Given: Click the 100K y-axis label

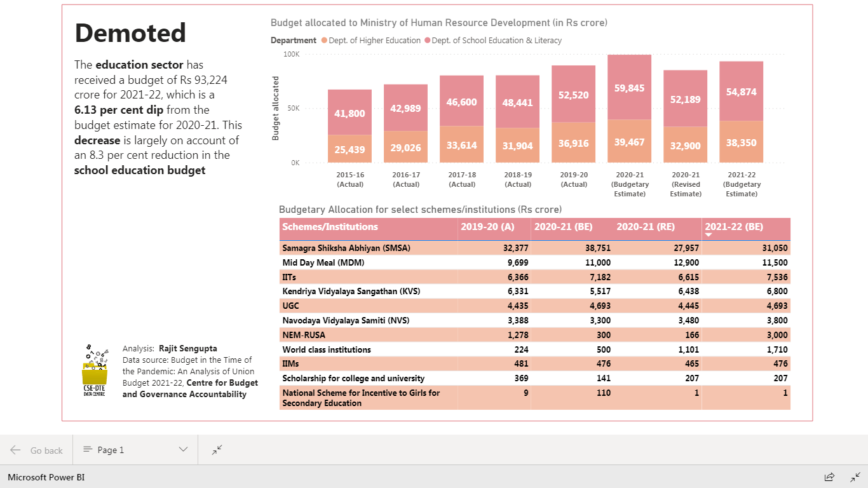Looking at the screenshot, I should 291,55.
